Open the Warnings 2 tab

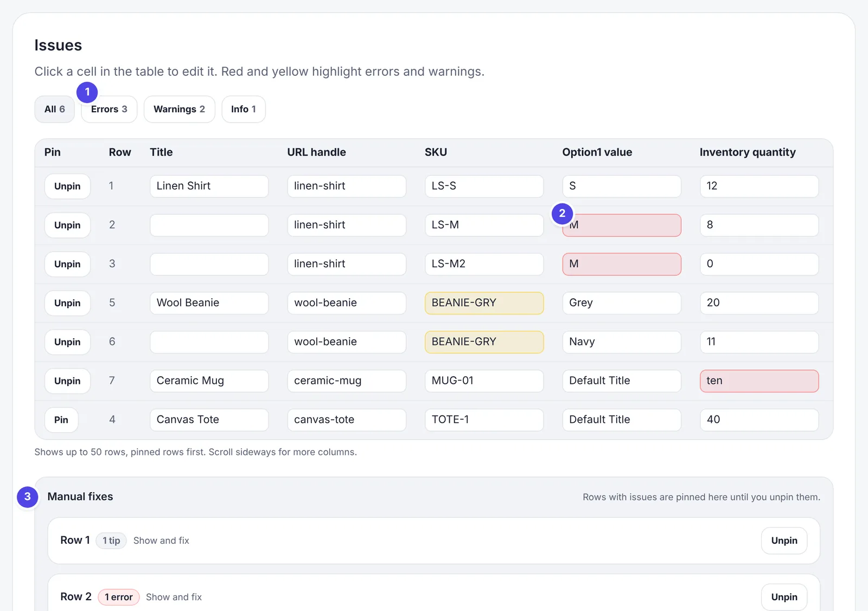179,109
